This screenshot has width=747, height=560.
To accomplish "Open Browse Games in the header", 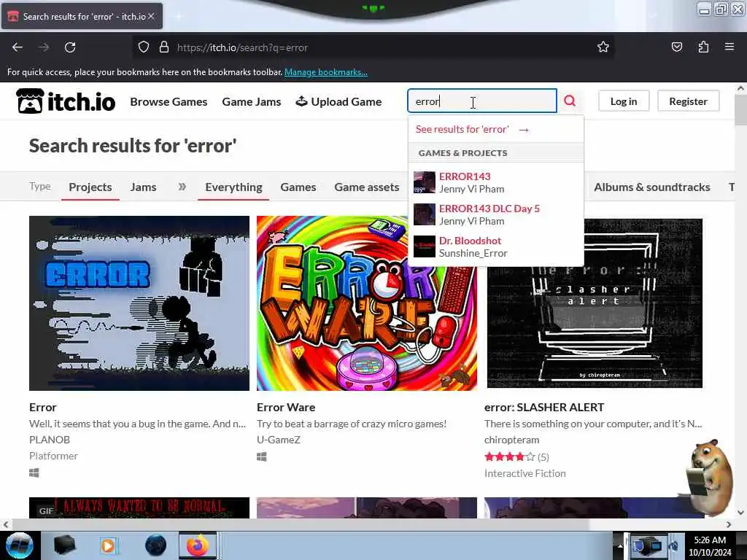I will (x=169, y=101).
